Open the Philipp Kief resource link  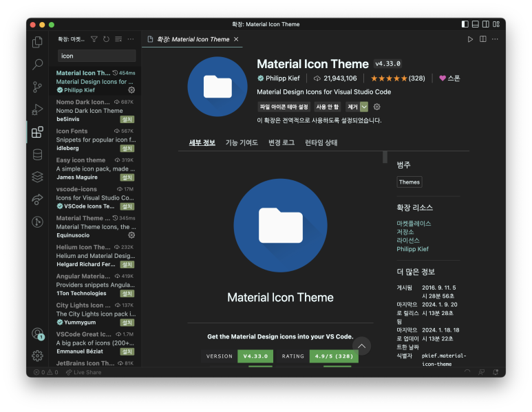point(412,249)
